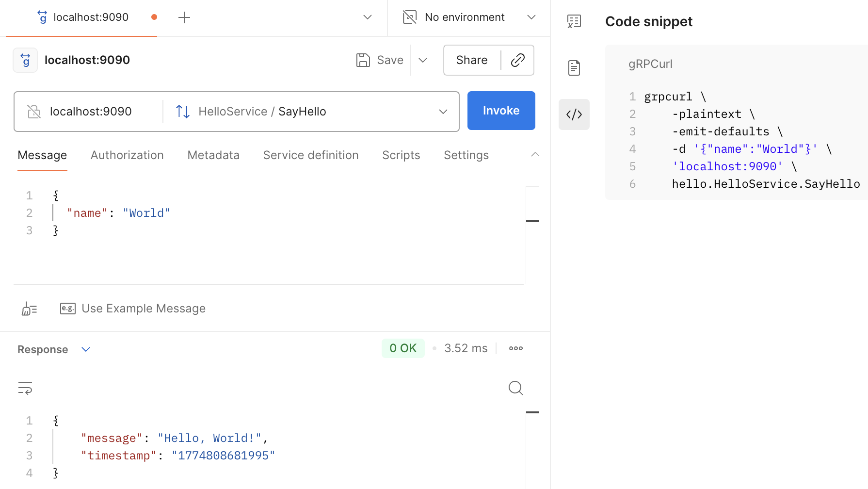Open new tab with plus icon
Image resolution: width=868 pixels, height=489 pixels.
[x=184, y=18]
